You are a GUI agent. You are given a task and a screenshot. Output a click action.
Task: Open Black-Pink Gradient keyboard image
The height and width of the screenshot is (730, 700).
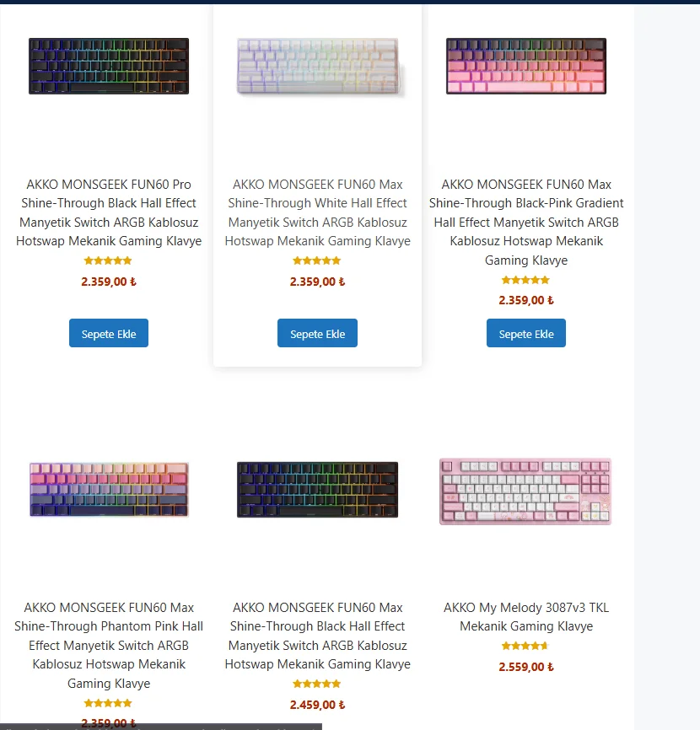click(x=526, y=66)
